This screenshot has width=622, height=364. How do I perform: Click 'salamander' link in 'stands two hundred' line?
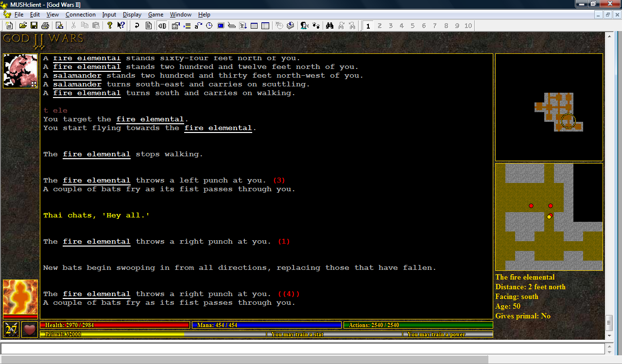[x=77, y=76]
